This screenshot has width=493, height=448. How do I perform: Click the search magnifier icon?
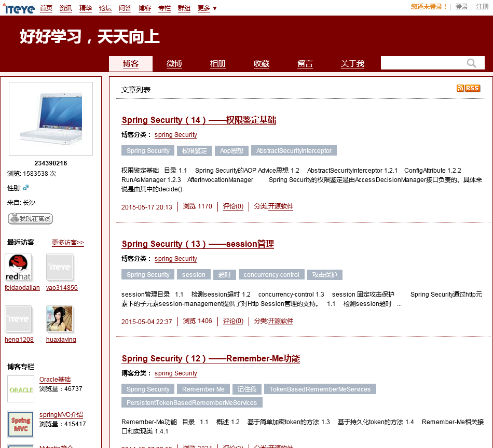[x=471, y=63]
